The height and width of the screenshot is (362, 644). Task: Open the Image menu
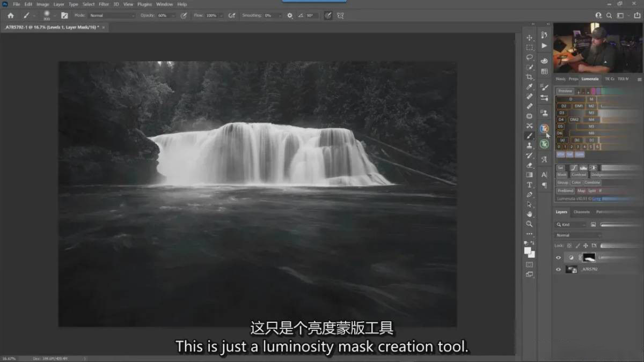(x=42, y=4)
